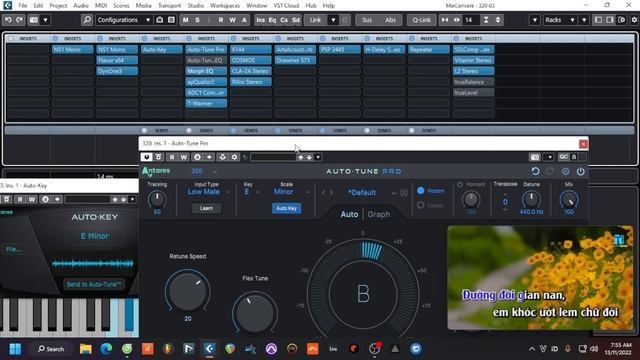640x360 pixels.
Task: Capture Auto-Tune plugin snapshot camera icon
Action: (535, 157)
